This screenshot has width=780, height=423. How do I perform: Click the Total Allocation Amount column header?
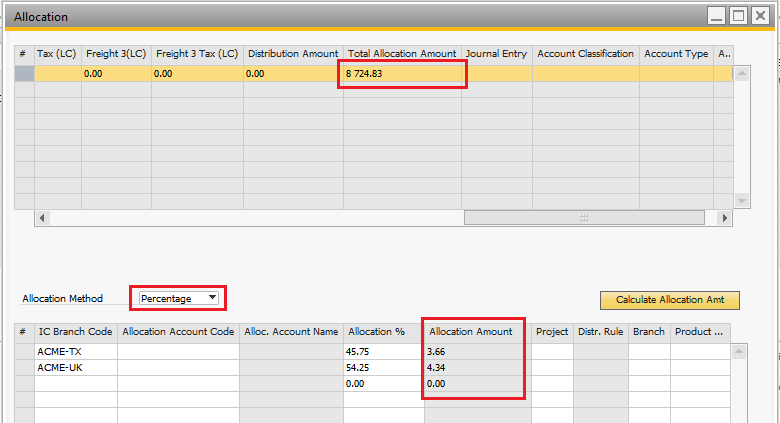(402, 53)
